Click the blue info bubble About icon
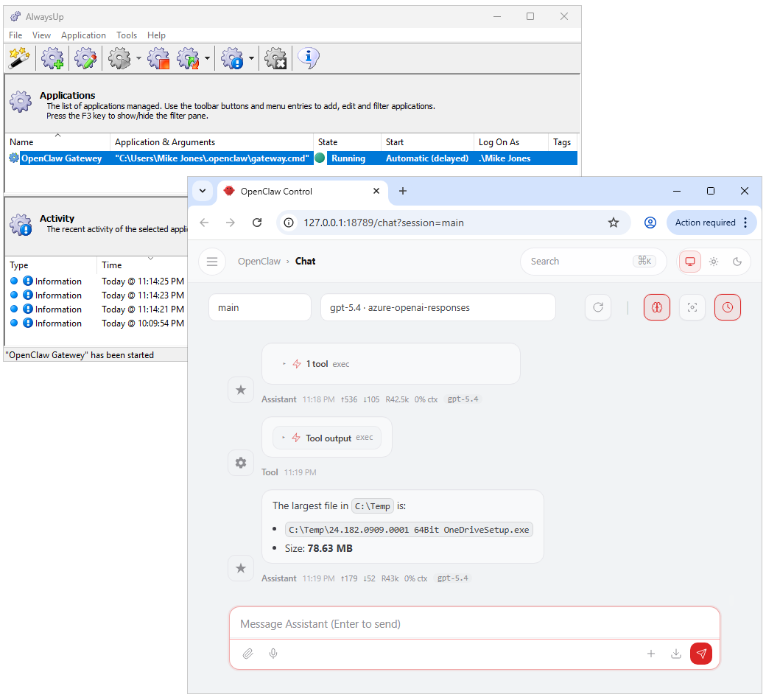Viewport: 766px width, 700px height. [x=308, y=57]
